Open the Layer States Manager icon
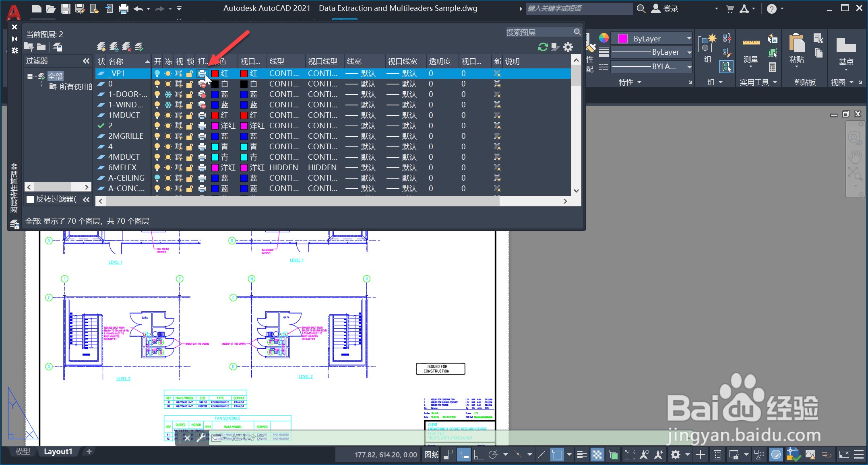 (x=58, y=47)
